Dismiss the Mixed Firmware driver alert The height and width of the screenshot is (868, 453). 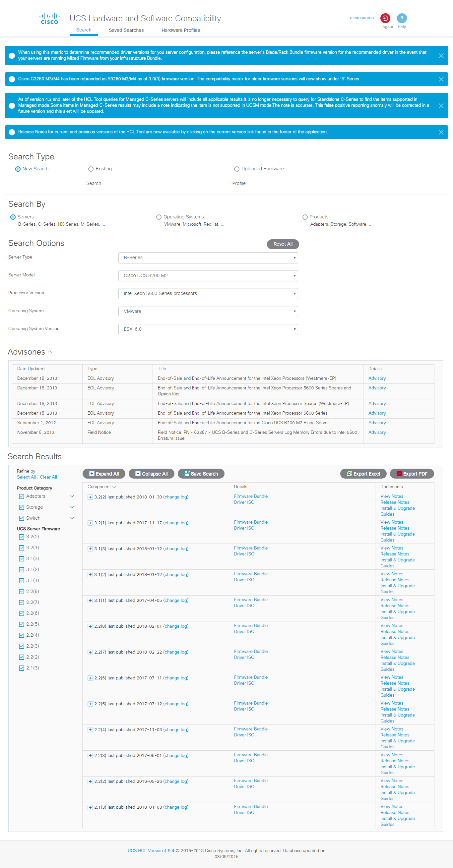441,56
